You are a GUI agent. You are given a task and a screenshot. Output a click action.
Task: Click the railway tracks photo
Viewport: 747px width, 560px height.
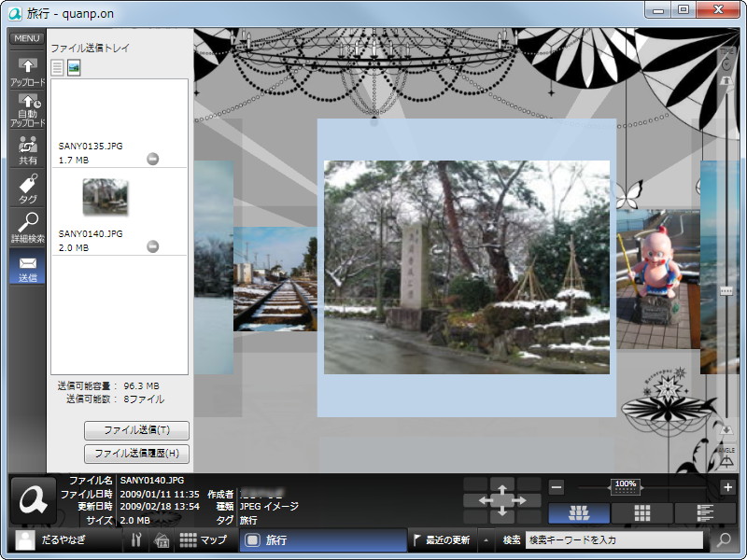click(x=275, y=279)
